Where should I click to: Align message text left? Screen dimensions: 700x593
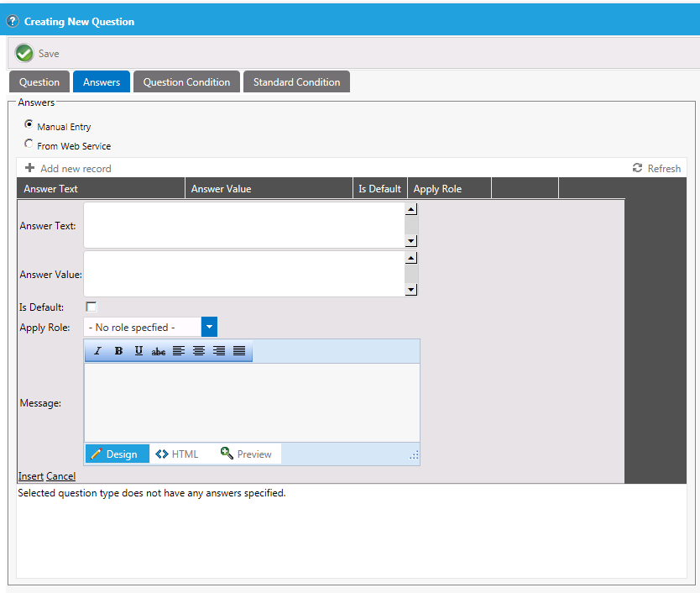(x=179, y=351)
